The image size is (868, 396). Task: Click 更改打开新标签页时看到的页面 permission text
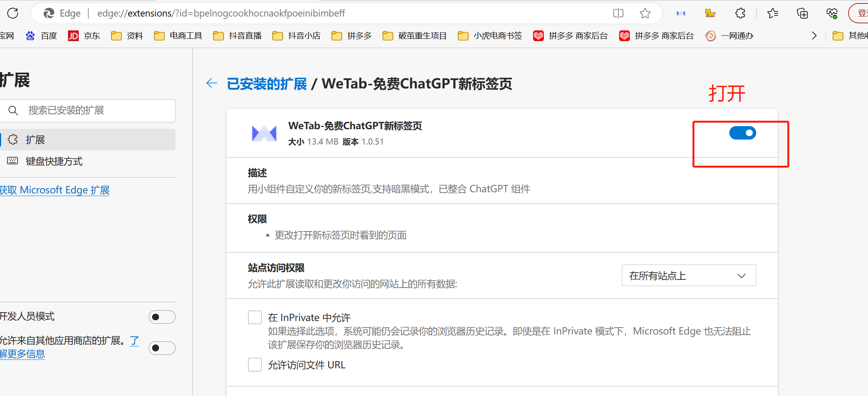[x=341, y=235]
